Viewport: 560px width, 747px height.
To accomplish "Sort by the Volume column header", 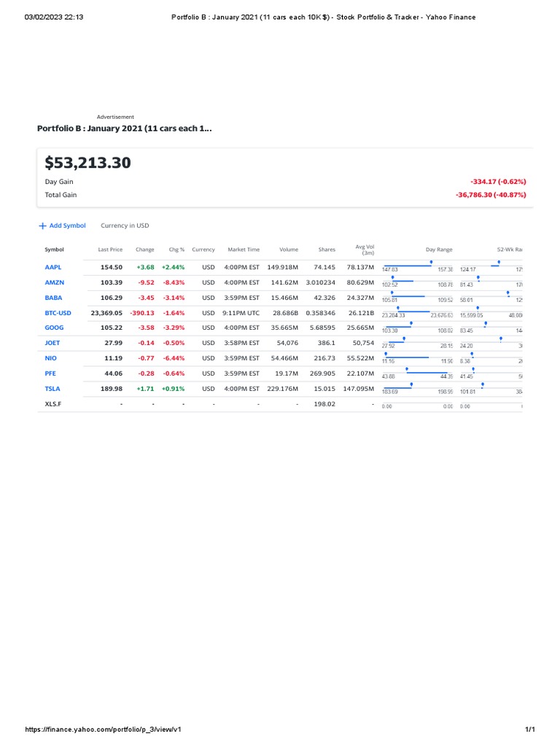I will click(x=289, y=249).
